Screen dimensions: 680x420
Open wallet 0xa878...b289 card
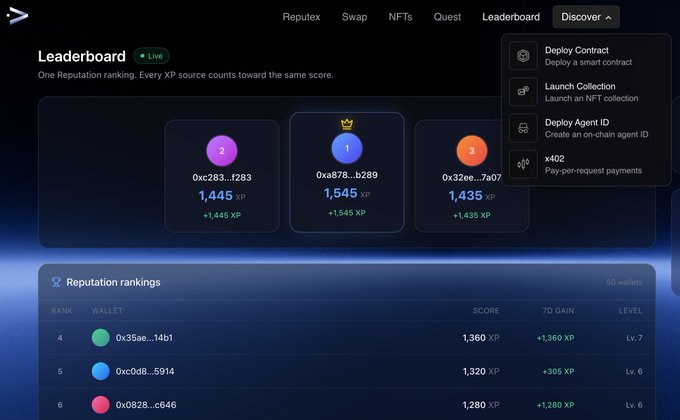pos(347,172)
